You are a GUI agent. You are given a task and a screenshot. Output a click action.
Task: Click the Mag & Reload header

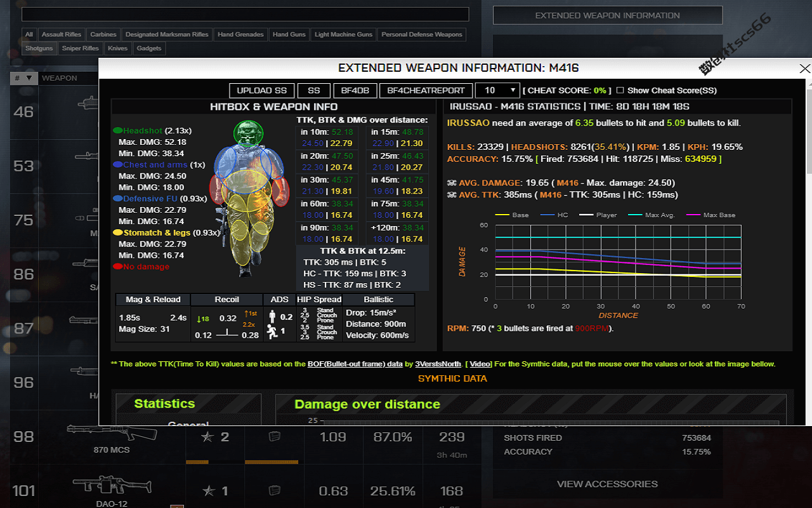tap(153, 299)
